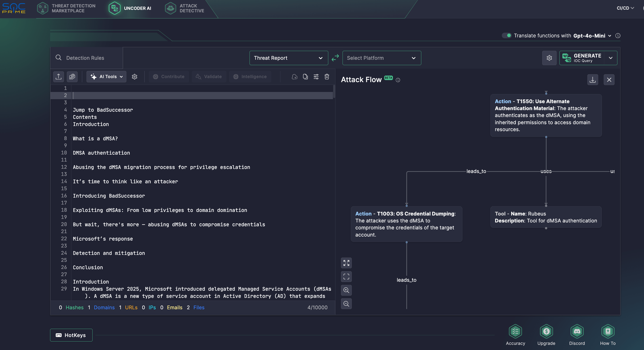Image resolution: width=644 pixels, height=350 pixels.
Task: Click editor line "Conclusion"
Action: (88, 267)
